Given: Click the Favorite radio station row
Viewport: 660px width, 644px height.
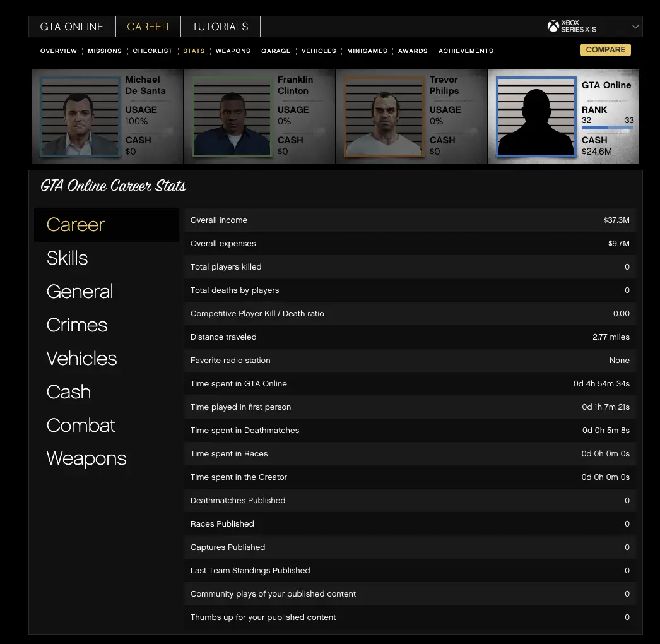Looking at the screenshot, I should click(x=410, y=360).
